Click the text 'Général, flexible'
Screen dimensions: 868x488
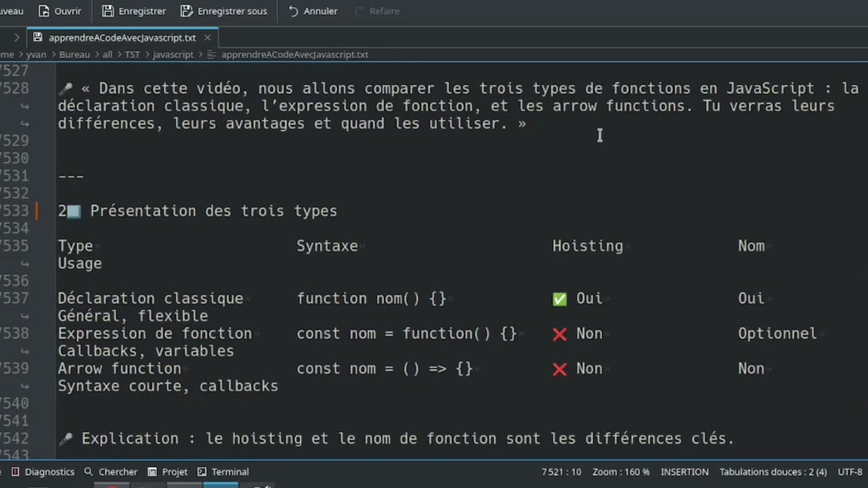[133, 316]
